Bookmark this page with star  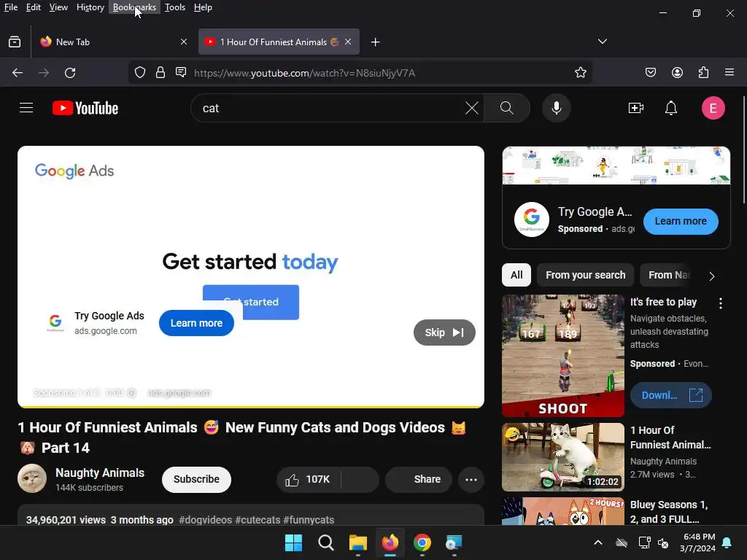580,72
